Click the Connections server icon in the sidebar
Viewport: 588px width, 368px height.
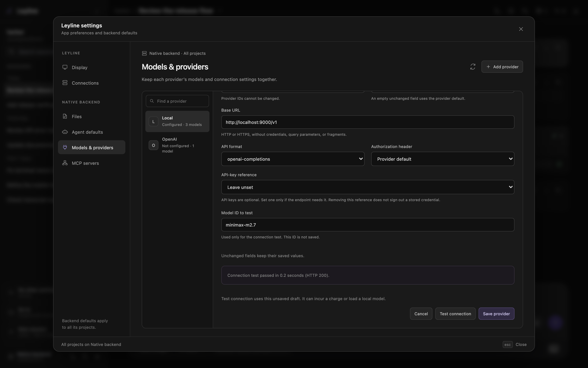(x=65, y=83)
